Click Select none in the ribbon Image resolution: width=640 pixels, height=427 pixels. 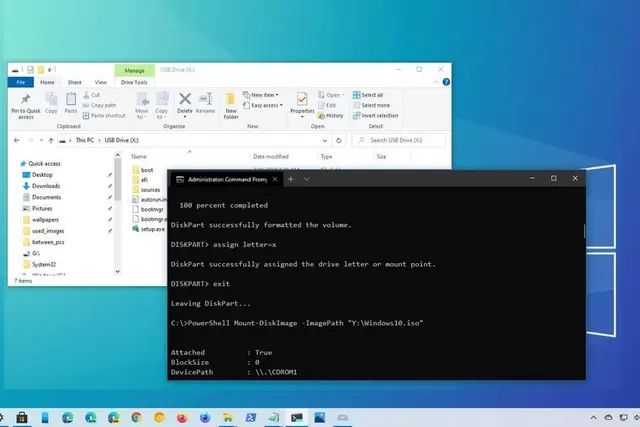point(371,105)
